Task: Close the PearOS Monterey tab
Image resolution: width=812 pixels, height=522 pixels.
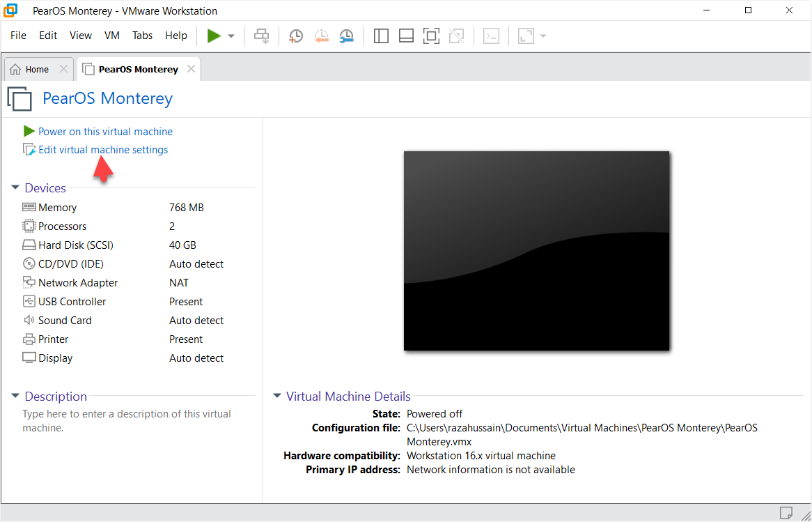Action: [189, 69]
